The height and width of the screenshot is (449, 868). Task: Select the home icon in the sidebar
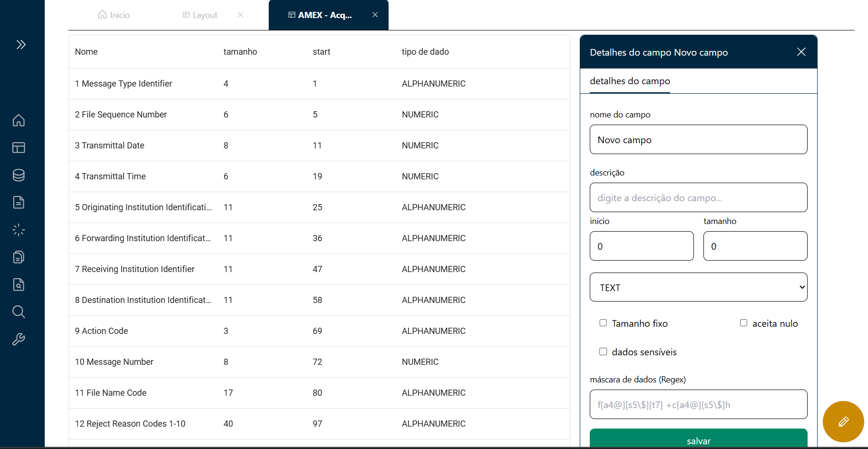[18, 120]
